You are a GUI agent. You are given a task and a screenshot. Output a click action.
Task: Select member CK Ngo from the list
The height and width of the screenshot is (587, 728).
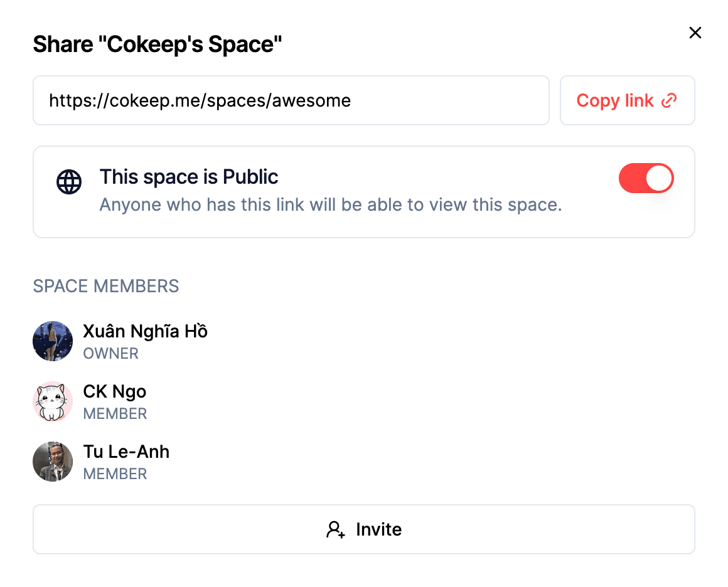click(115, 391)
